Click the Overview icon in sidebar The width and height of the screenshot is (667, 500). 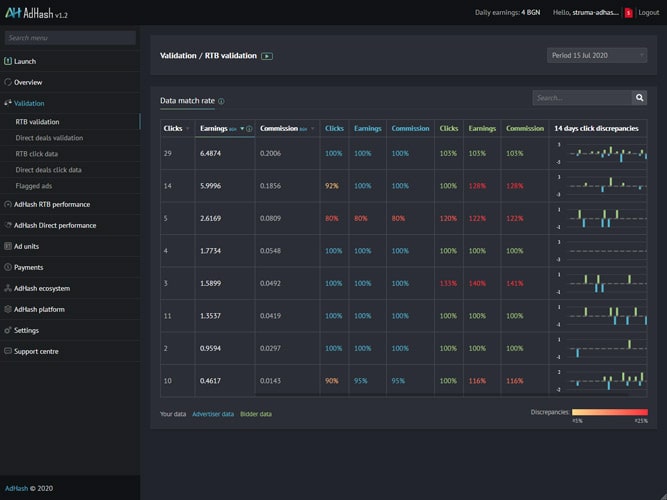point(8,82)
